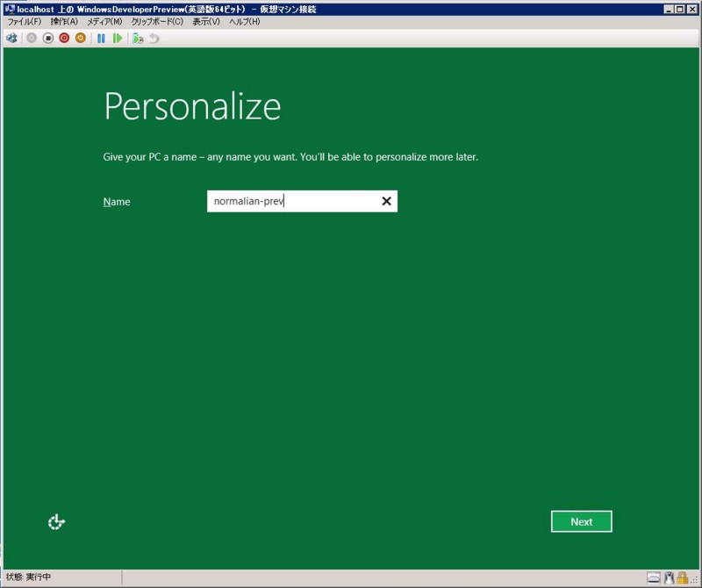The image size is (702, 588).
Task: Click the keyboard icon in status bar
Action: [654, 577]
